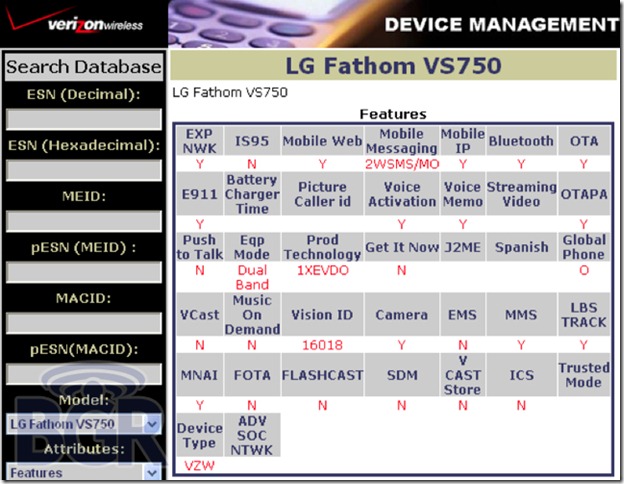
Task: Click the Push to Talk header cell
Action: pos(200,247)
